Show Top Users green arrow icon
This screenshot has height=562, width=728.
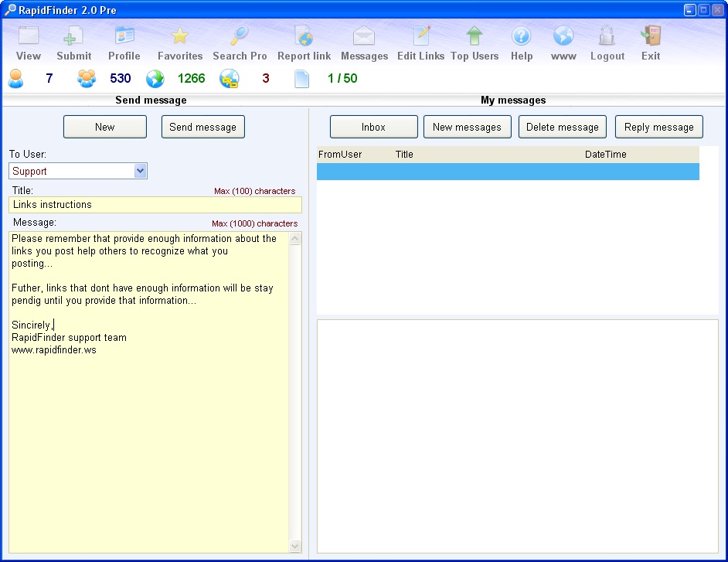click(x=475, y=36)
